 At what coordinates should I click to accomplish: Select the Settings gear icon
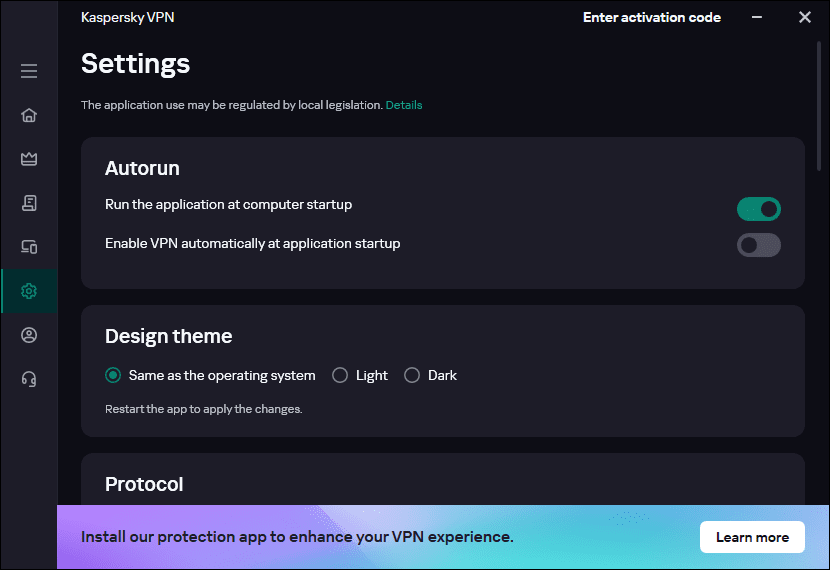tap(29, 291)
